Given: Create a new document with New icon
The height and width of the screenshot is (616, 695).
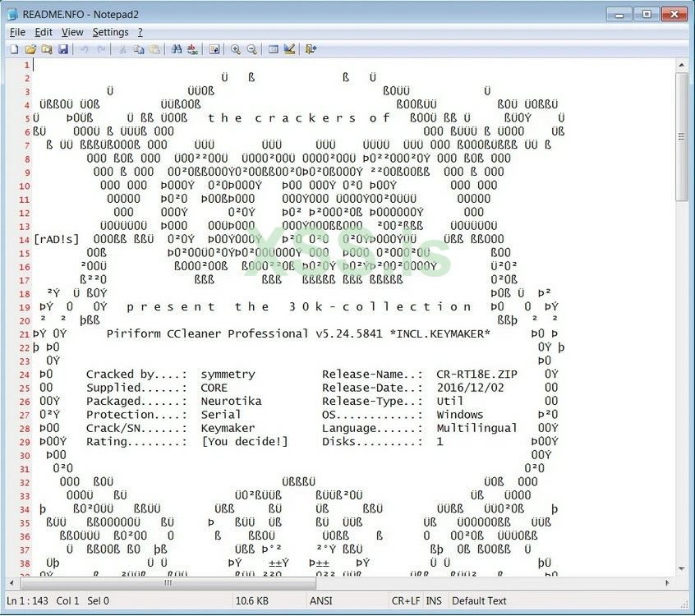Looking at the screenshot, I should 14,49.
